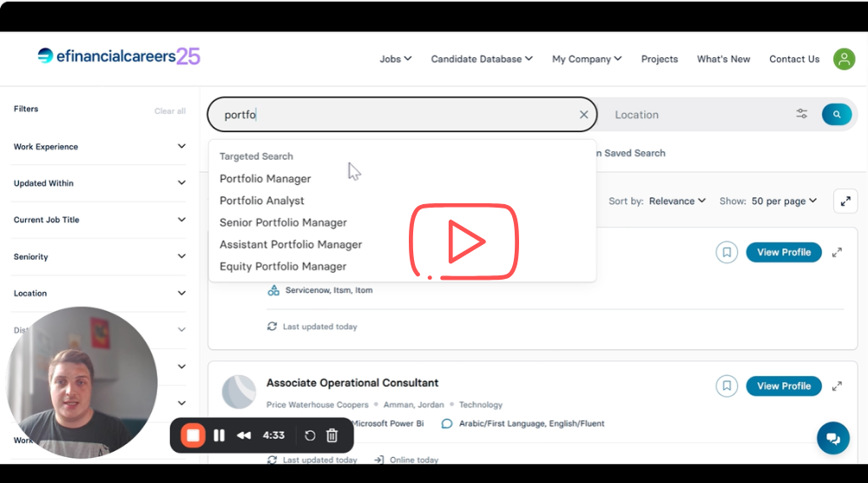Clear the search box with the X icon
This screenshot has height=483, width=868.
tap(583, 115)
